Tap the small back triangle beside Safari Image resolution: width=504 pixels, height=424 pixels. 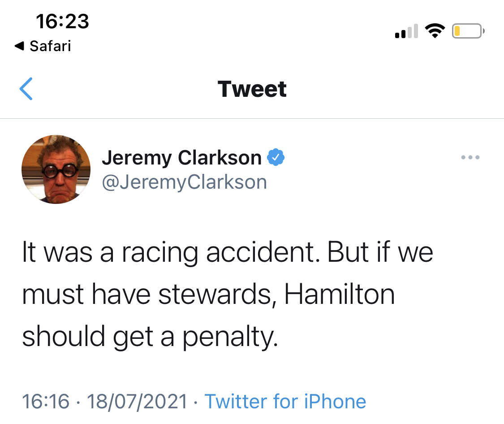(x=19, y=46)
